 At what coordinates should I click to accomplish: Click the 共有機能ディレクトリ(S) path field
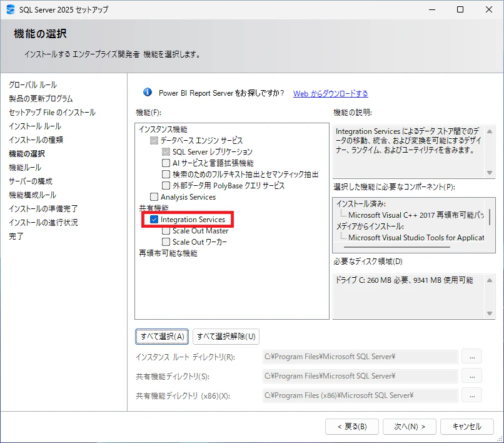click(x=360, y=376)
